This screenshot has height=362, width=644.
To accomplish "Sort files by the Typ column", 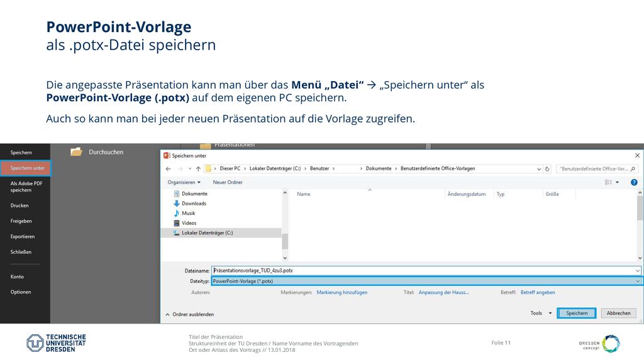I will (x=500, y=194).
